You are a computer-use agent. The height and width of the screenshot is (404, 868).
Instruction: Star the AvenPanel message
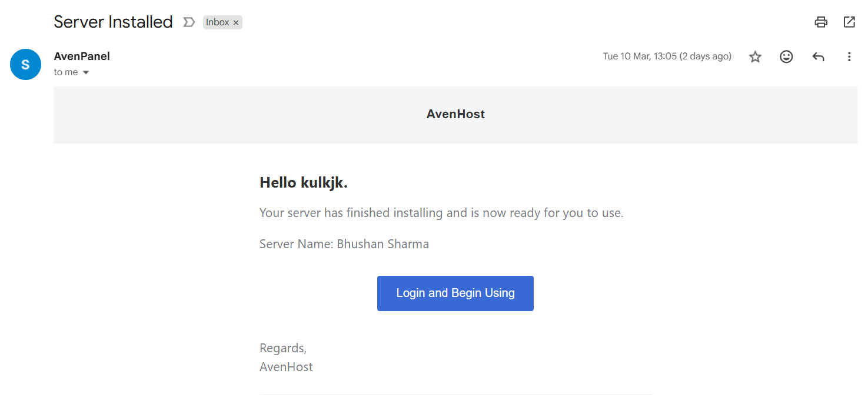pyautogui.click(x=755, y=56)
